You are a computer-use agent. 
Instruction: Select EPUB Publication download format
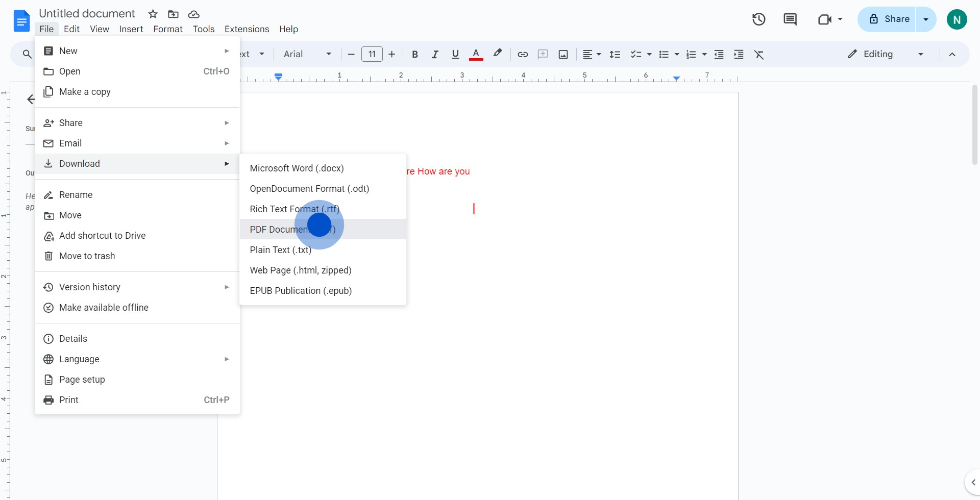301,291
